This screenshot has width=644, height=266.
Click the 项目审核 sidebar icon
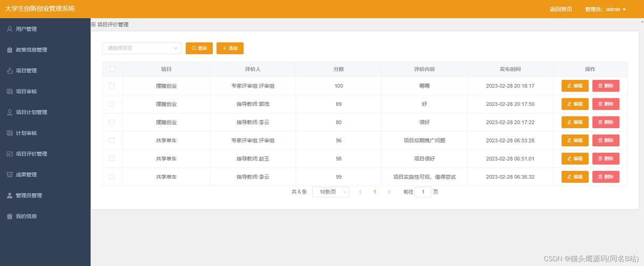click(x=10, y=92)
